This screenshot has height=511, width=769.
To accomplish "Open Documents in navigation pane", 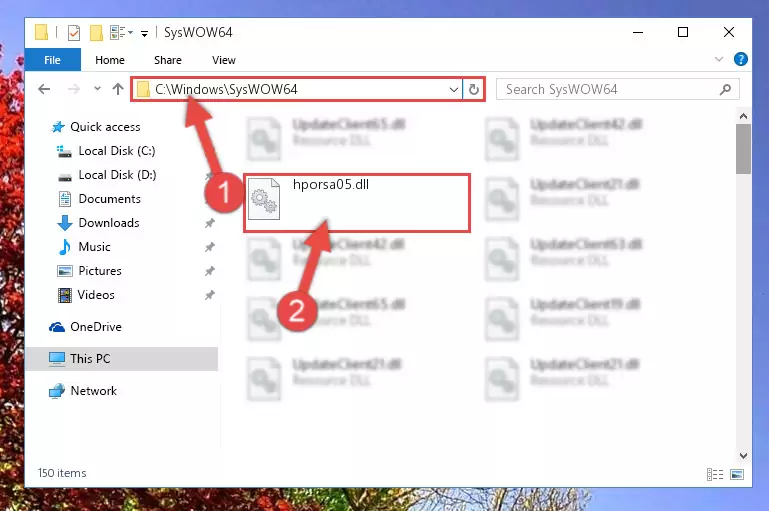I will tap(109, 199).
